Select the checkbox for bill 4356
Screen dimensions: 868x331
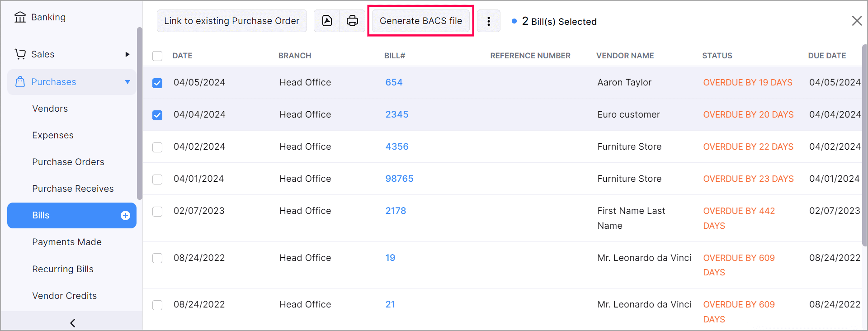(x=157, y=147)
